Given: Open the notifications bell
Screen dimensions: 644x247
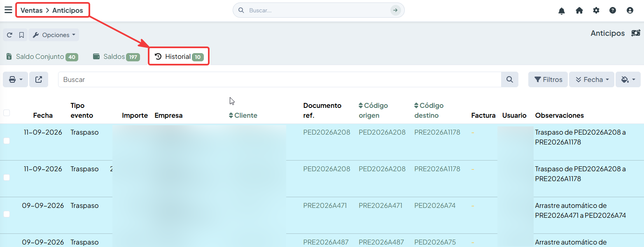Looking at the screenshot, I should (x=562, y=11).
